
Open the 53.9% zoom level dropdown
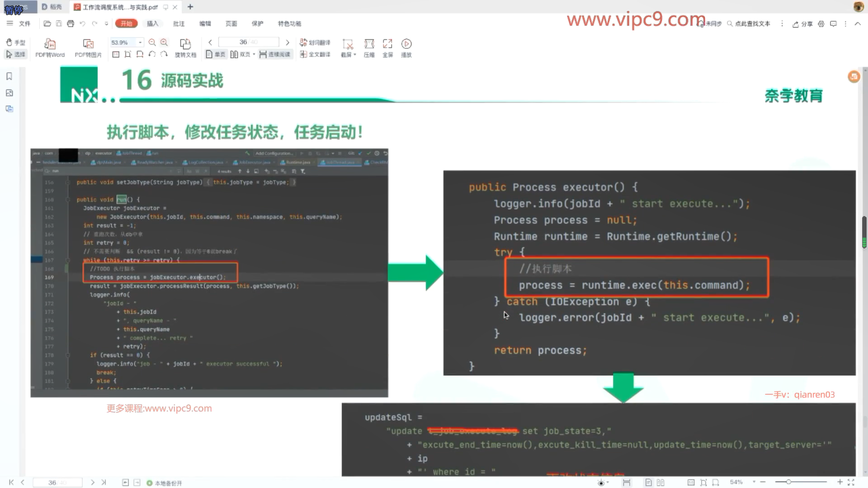point(140,42)
